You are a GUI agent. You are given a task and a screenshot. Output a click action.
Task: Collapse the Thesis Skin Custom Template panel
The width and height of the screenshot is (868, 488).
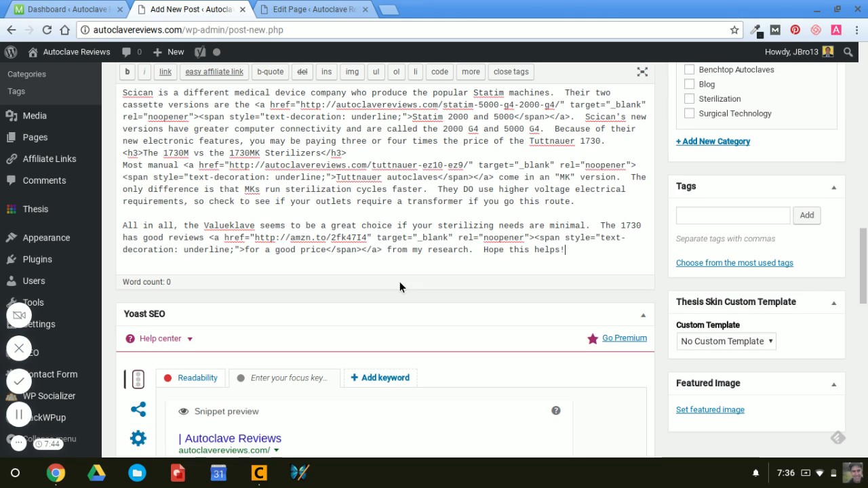[x=833, y=302]
